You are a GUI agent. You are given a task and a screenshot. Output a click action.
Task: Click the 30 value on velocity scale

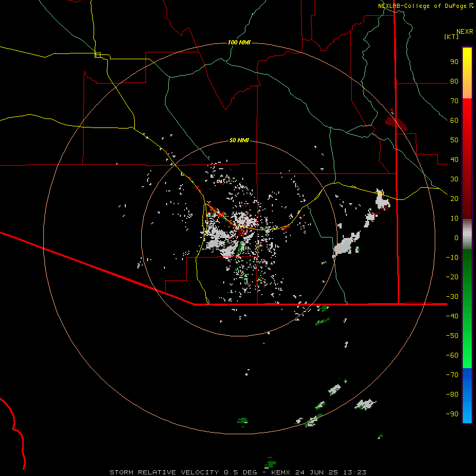pos(454,179)
